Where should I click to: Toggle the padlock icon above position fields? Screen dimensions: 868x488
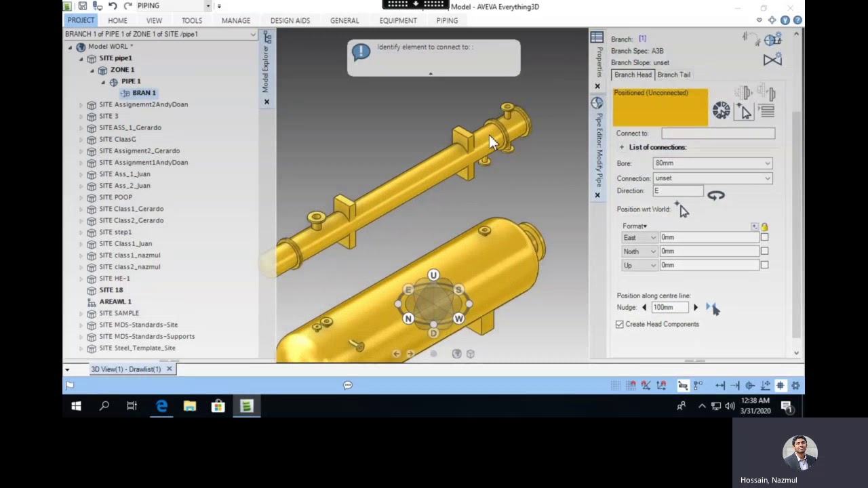click(764, 226)
